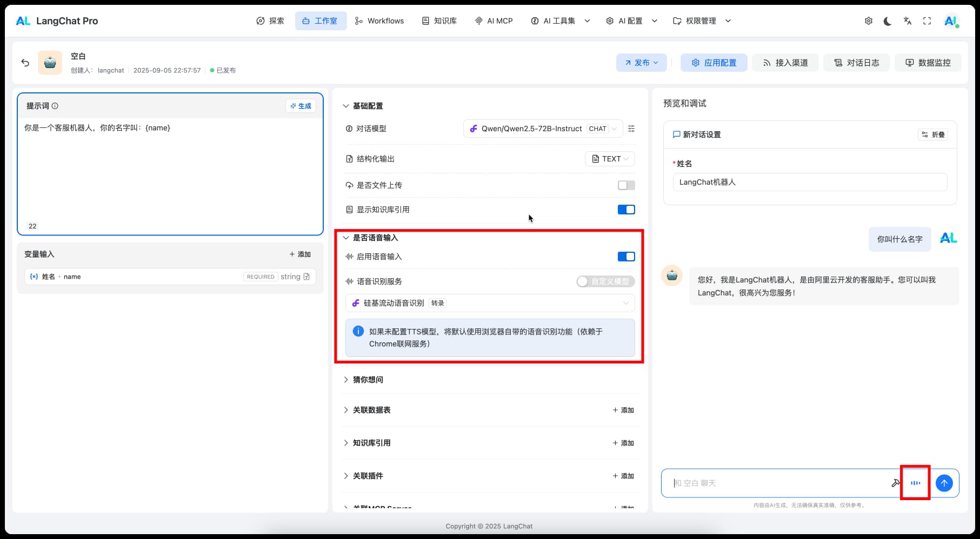Viewport: 980px width, 539px height.
Task: Open the model parameter settings sliders icon
Action: click(x=631, y=129)
